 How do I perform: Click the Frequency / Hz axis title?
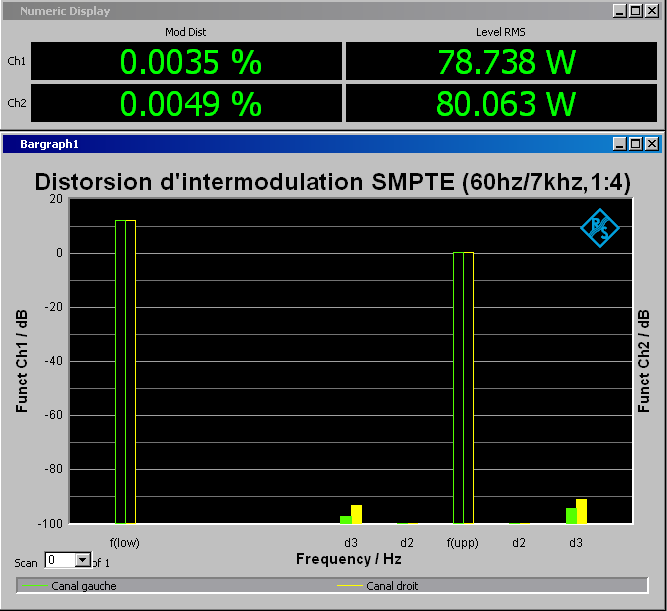pyautogui.click(x=349, y=559)
